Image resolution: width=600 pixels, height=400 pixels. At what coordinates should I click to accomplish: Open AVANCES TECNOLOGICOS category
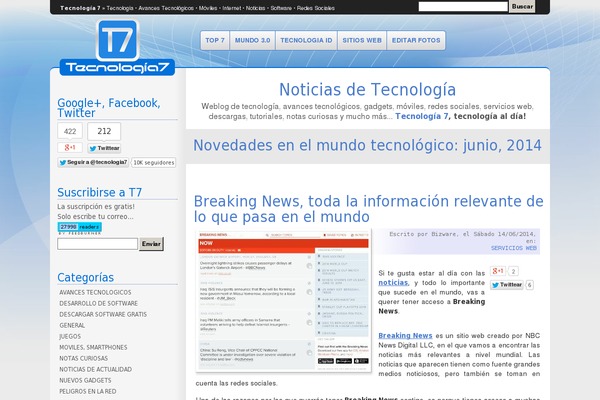95,292
